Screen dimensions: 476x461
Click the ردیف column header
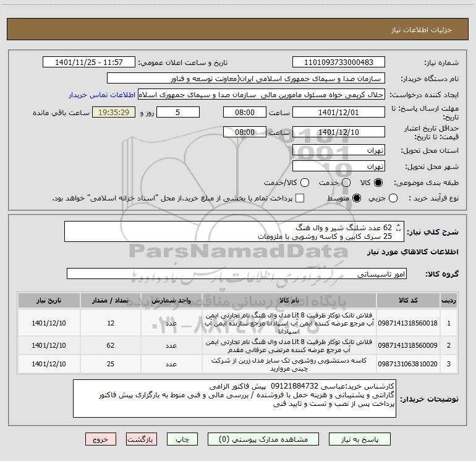coord(449,300)
